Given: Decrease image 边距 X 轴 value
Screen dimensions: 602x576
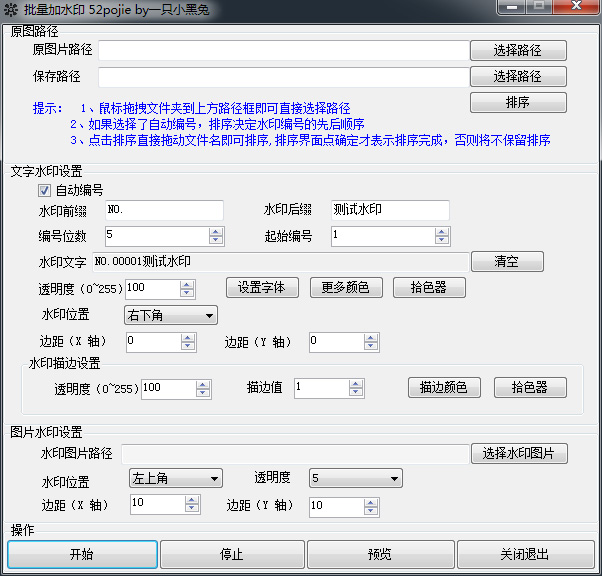Looking at the screenshot, I should 192,508.
